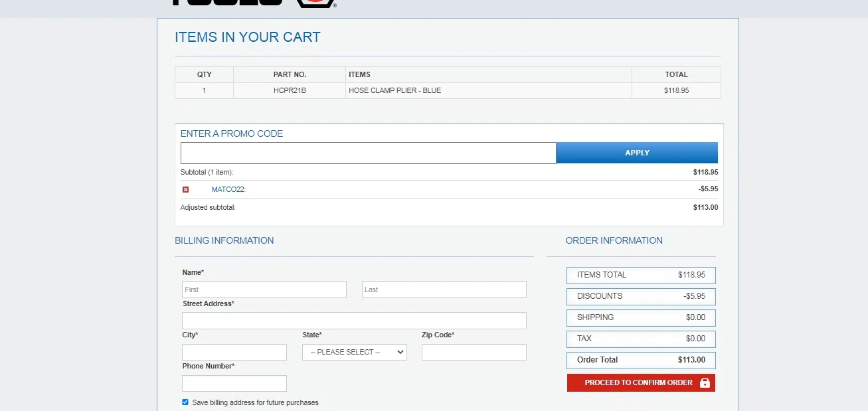Click the Order Total row

click(x=641, y=360)
